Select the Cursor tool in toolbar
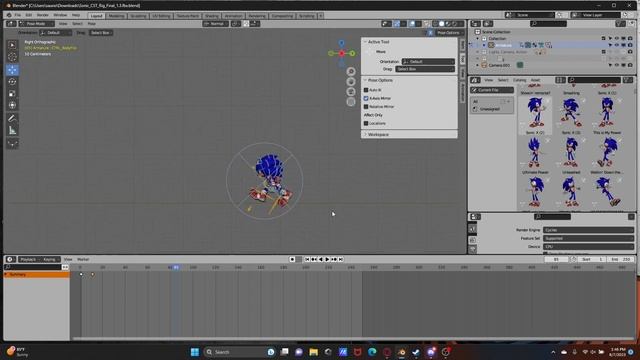This screenshot has width=640, height=360. click(12, 57)
